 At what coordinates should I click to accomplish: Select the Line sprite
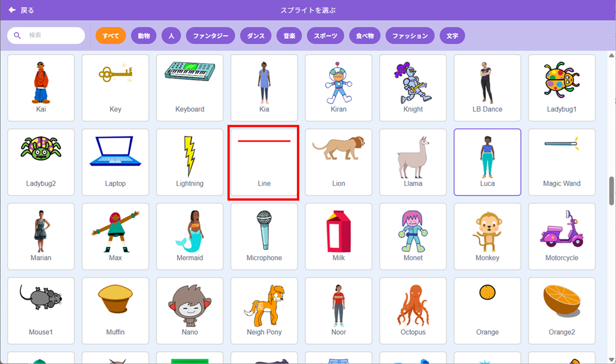click(x=264, y=162)
